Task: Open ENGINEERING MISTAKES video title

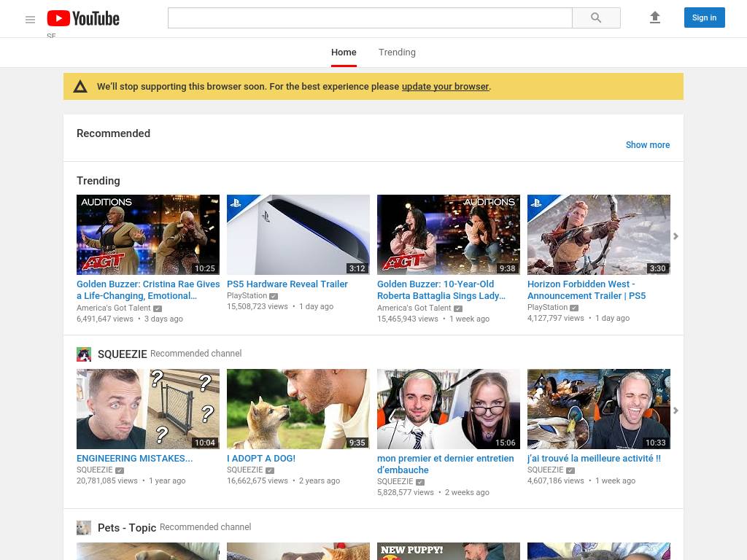Action: 134,459
